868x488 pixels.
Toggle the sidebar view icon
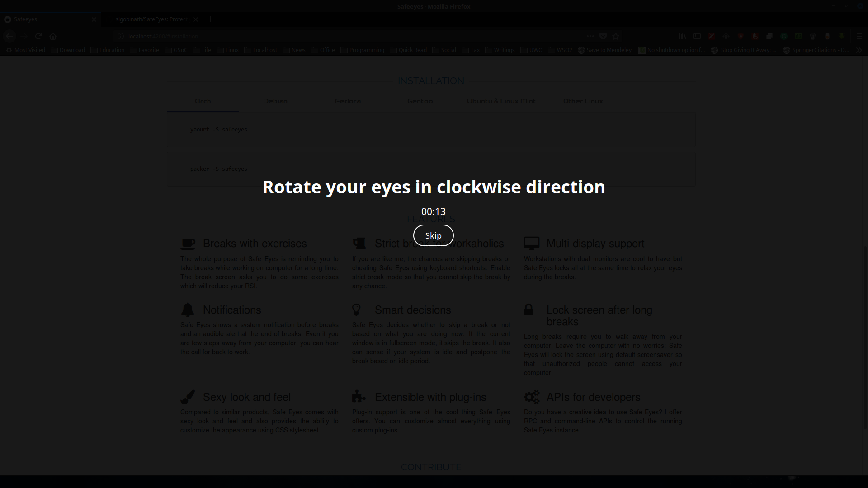[x=697, y=36]
